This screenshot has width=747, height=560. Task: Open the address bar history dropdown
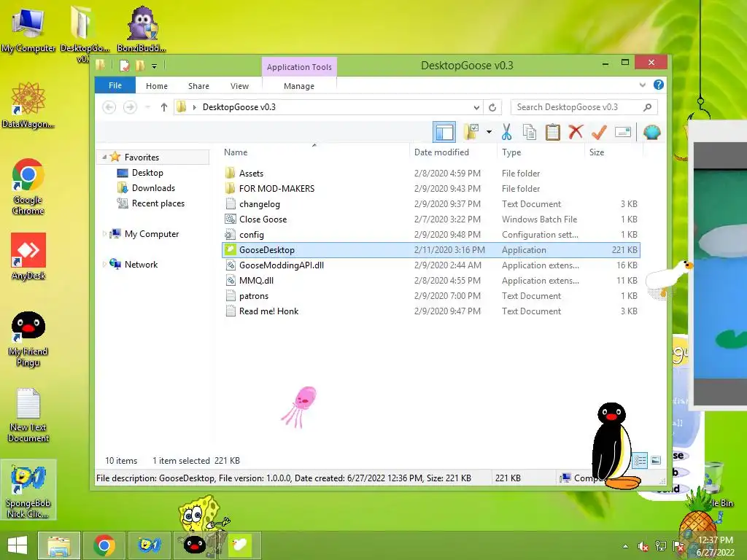coord(476,108)
